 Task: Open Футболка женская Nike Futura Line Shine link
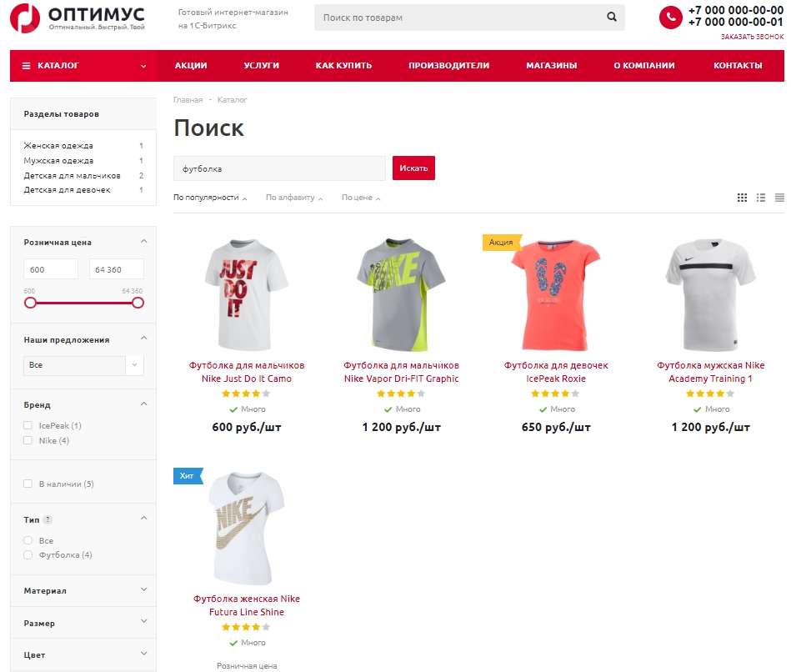click(x=247, y=605)
